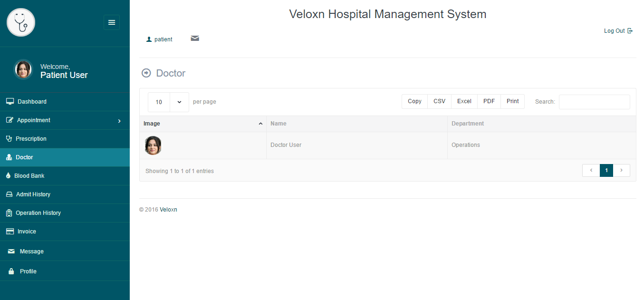
Task: Click the patient user icon in header
Action: click(149, 39)
